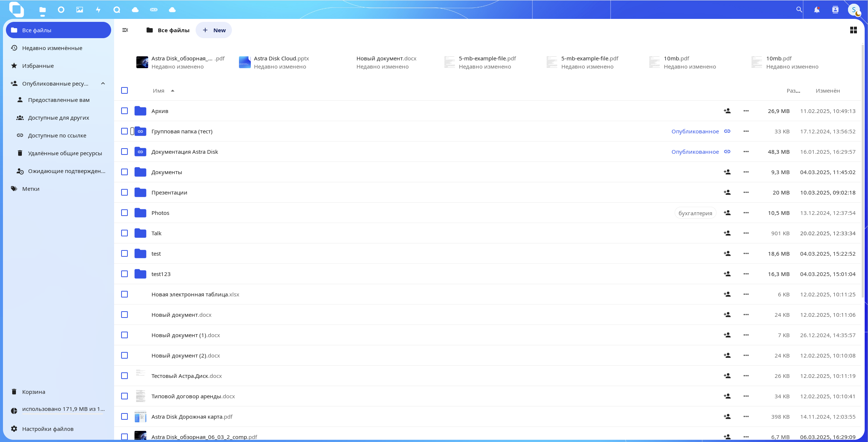Click share icon for Photos folder
The image size is (868, 442).
tap(727, 213)
